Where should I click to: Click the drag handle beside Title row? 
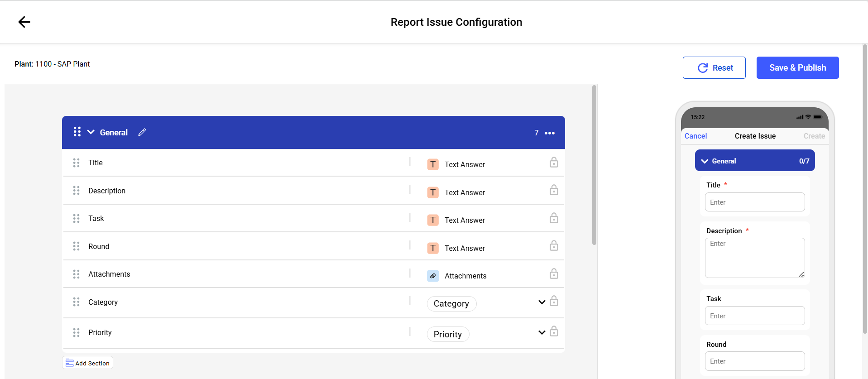(76, 163)
